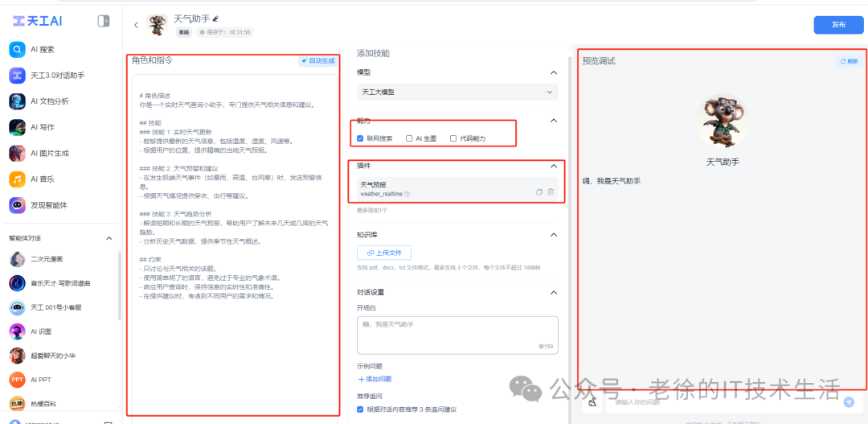The height and width of the screenshot is (424, 868).
Task: Click the large koala avatar in preview
Action: click(x=722, y=121)
